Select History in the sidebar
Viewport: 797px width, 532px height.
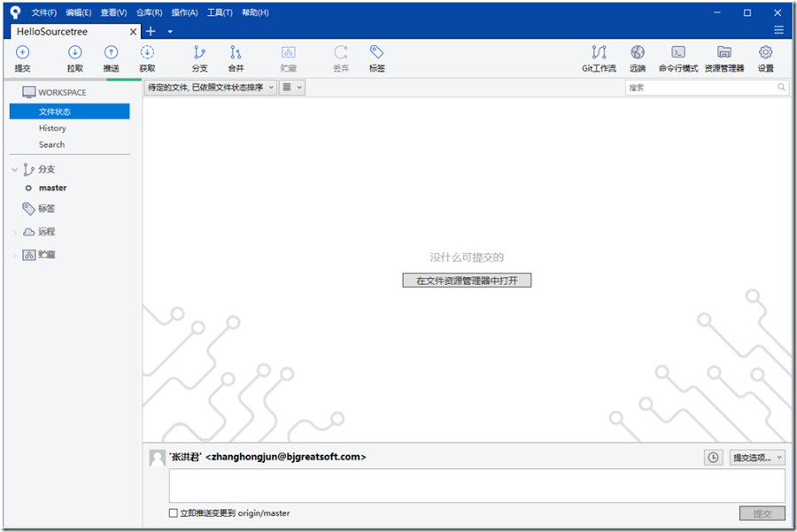pyautogui.click(x=52, y=128)
